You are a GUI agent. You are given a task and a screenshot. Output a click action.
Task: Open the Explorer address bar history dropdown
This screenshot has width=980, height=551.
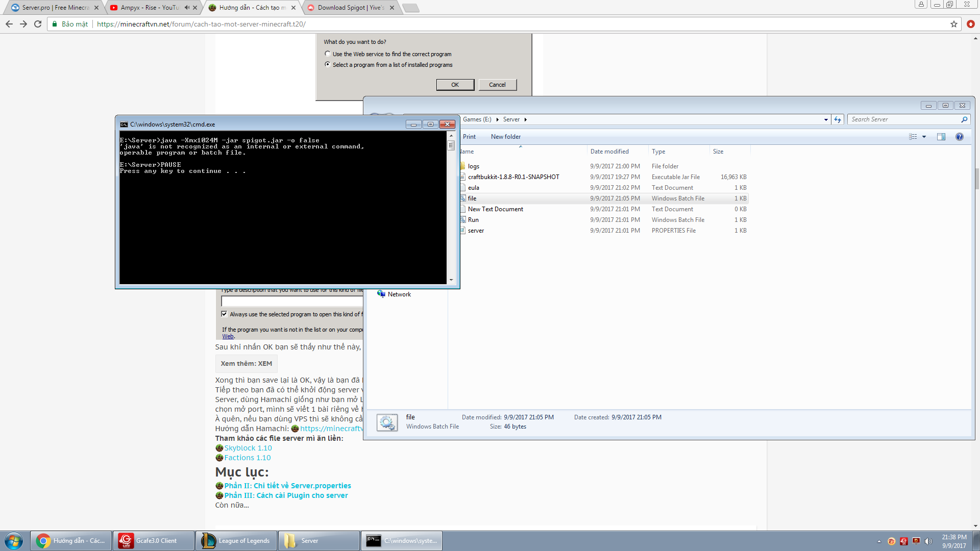pos(826,119)
